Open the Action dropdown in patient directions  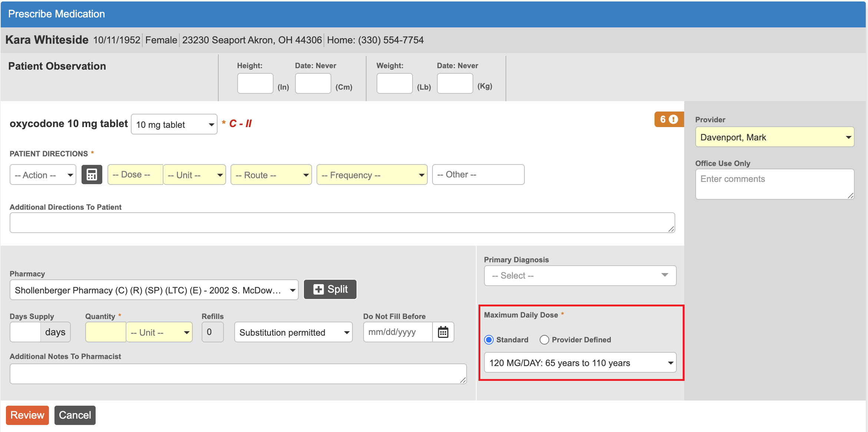[43, 175]
